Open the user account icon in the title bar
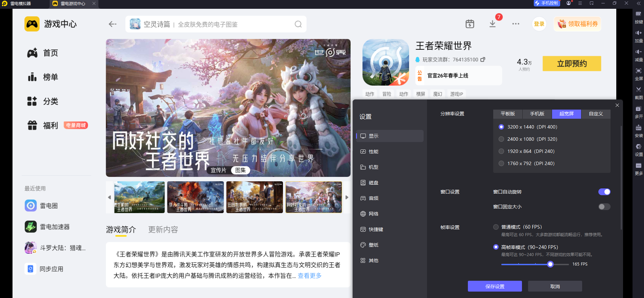This screenshot has width=644, height=298. 569,3
